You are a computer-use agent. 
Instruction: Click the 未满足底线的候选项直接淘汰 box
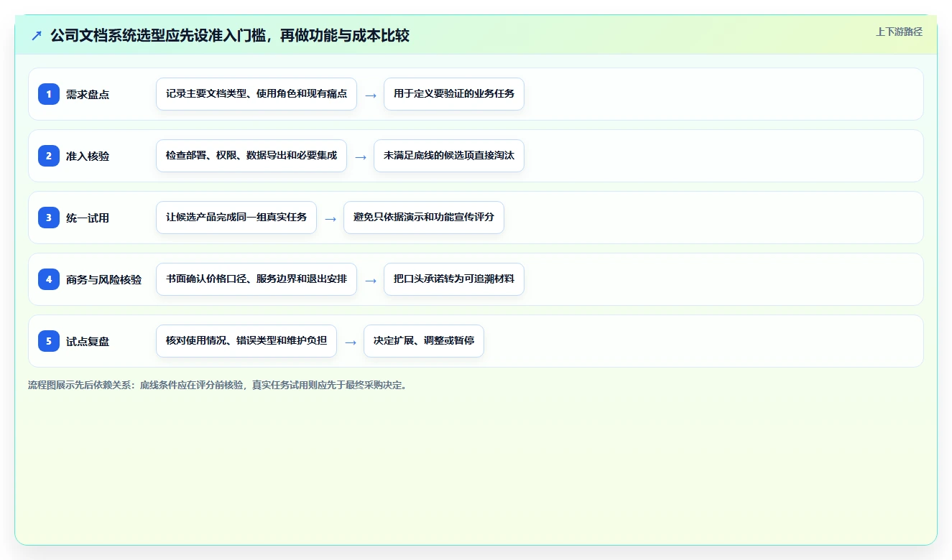[449, 156]
